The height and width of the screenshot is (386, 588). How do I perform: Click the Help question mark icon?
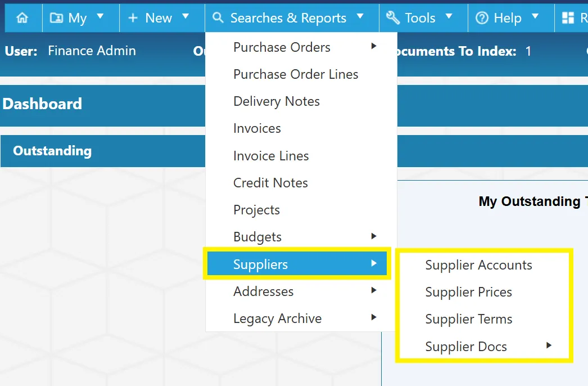pyautogui.click(x=482, y=17)
